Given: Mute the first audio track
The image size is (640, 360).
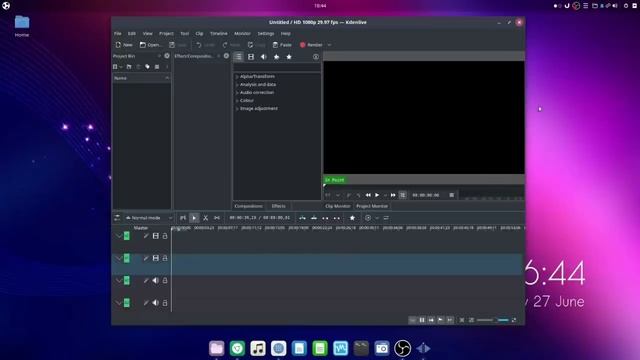Looking at the screenshot, I should point(156,280).
